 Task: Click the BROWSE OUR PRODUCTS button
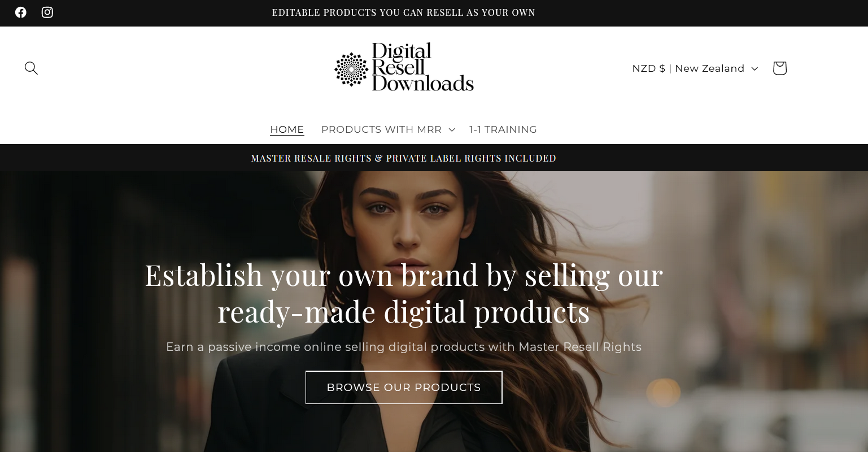click(x=404, y=388)
